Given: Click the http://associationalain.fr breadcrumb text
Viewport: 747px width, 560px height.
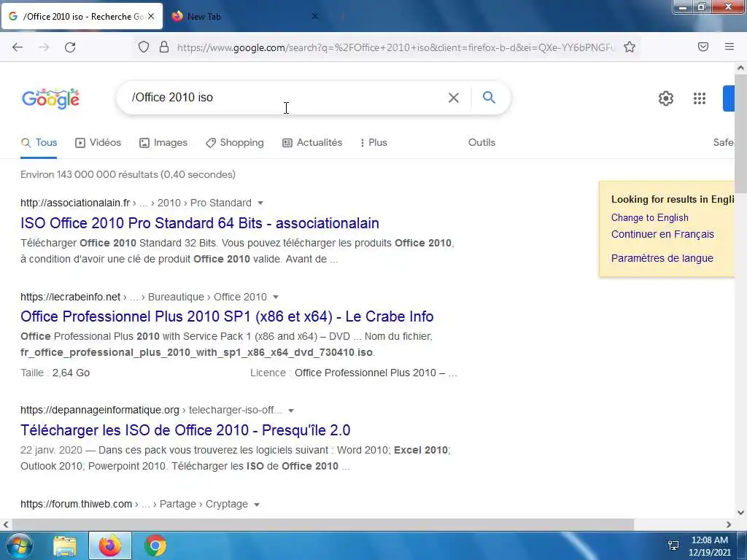Looking at the screenshot, I should tap(75, 203).
